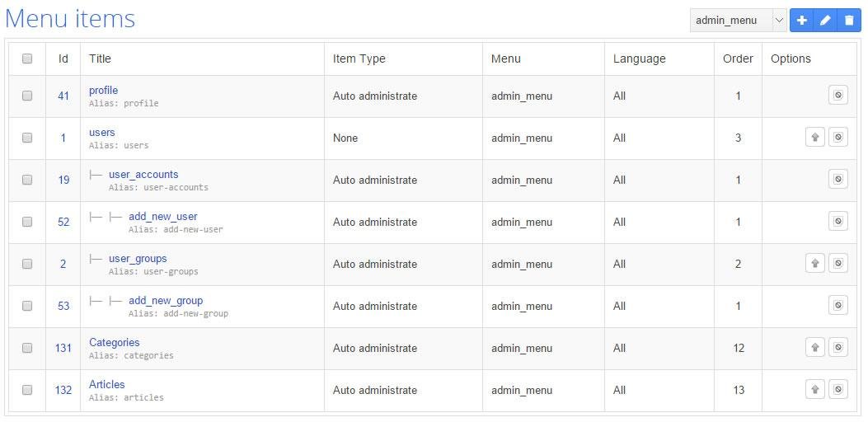Check the checkbox for the profile row

(27, 96)
